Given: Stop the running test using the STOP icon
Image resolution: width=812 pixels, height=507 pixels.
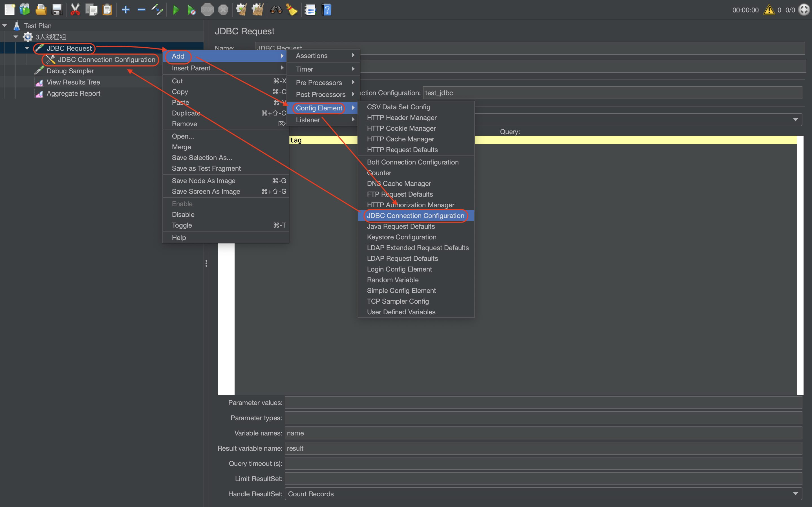Looking at the screenshot, I should coord(207,9).
